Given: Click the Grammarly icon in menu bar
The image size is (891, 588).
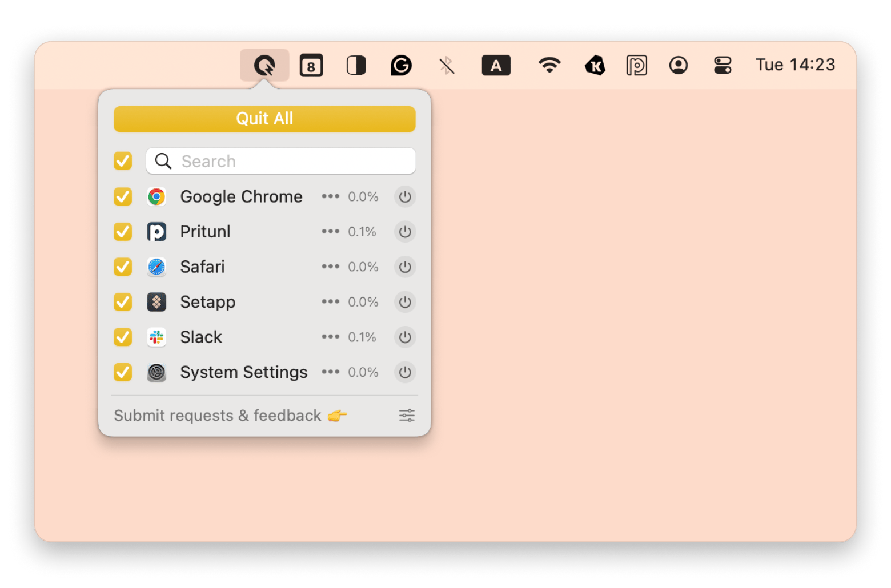Looking at the screenshot, I should pyautogui.click(x=401, y=66).
